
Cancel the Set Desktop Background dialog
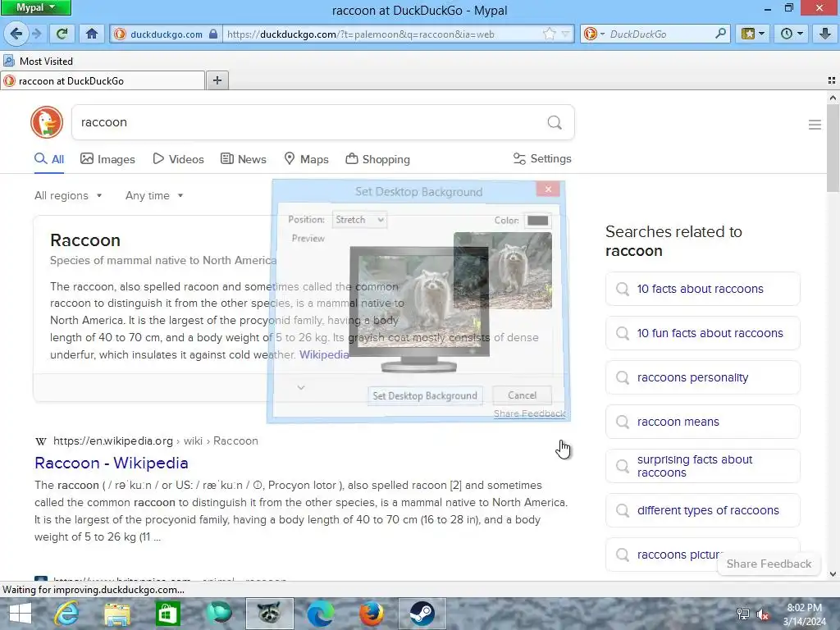pos(522,395)
